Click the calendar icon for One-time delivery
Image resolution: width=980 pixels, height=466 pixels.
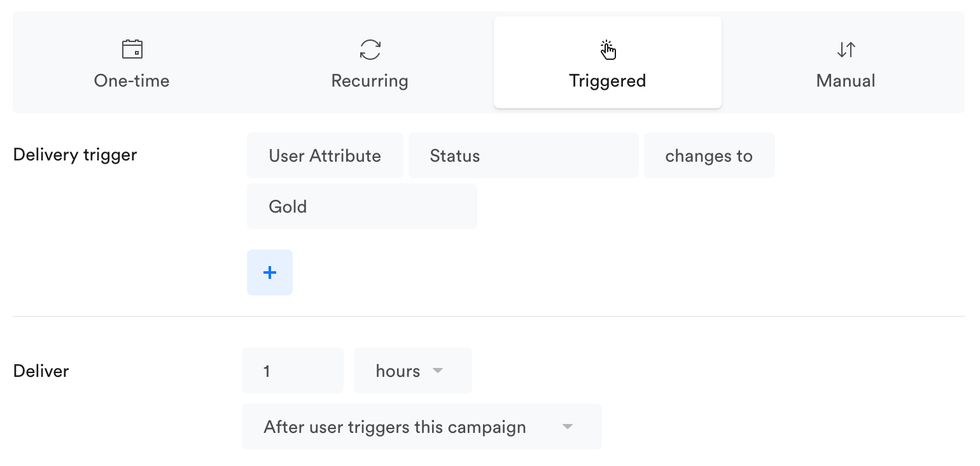tap(132, 49)
